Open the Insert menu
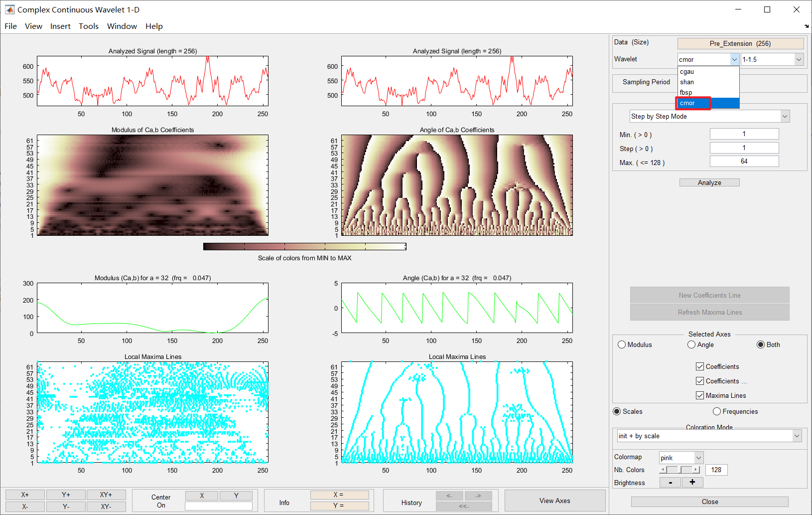812x515 pixels. coord(60,26)
